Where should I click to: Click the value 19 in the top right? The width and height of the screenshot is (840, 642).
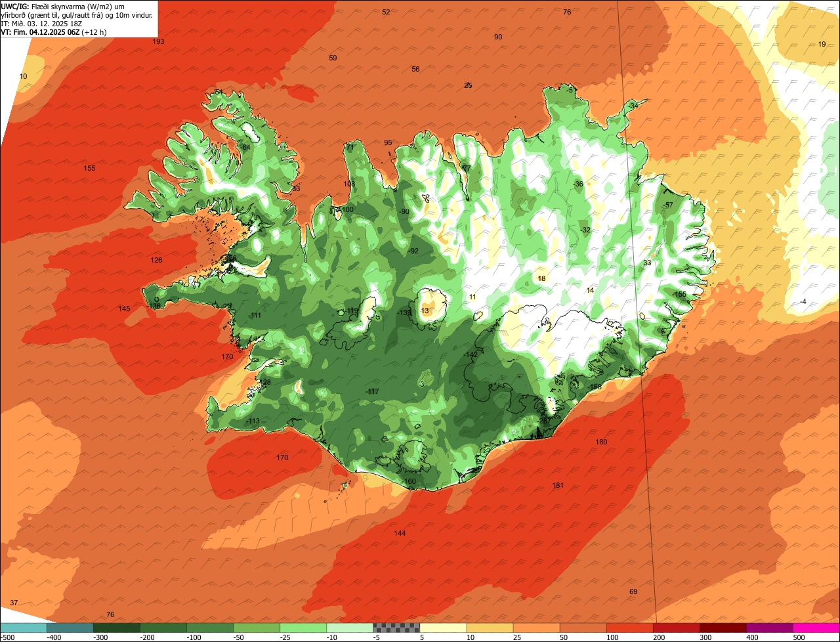point(822,44)
